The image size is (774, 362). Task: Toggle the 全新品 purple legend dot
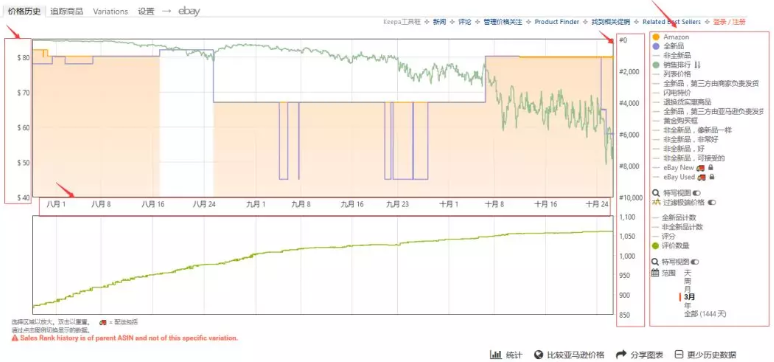click(656, 46)
